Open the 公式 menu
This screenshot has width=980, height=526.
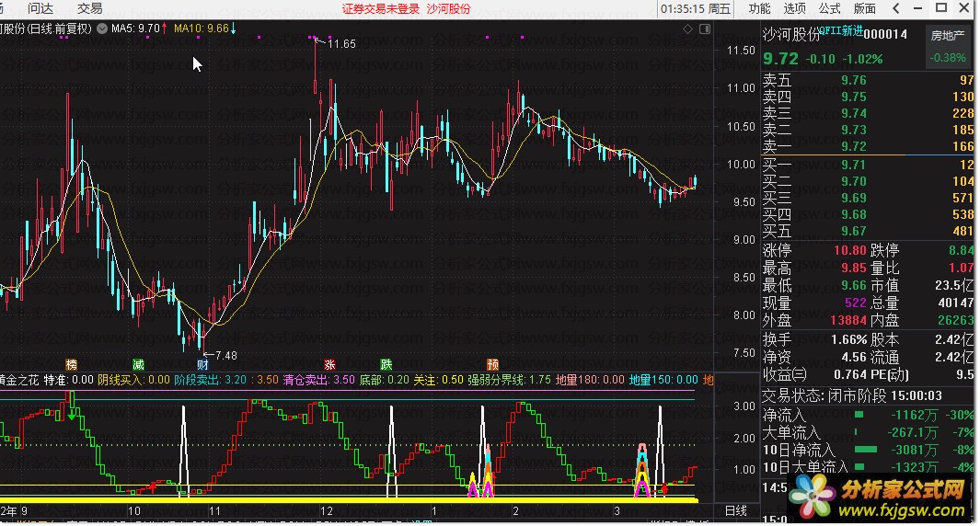[x=829, y=8]
